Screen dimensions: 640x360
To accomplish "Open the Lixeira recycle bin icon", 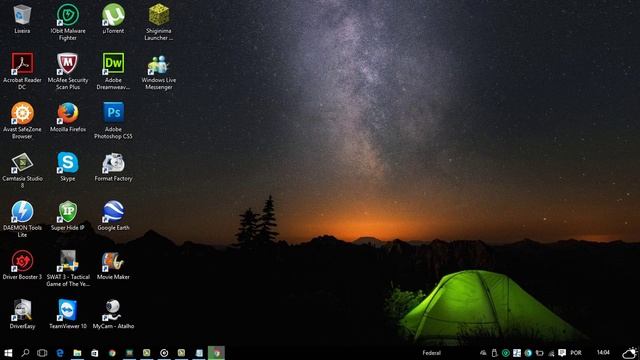I will (22, 19).
